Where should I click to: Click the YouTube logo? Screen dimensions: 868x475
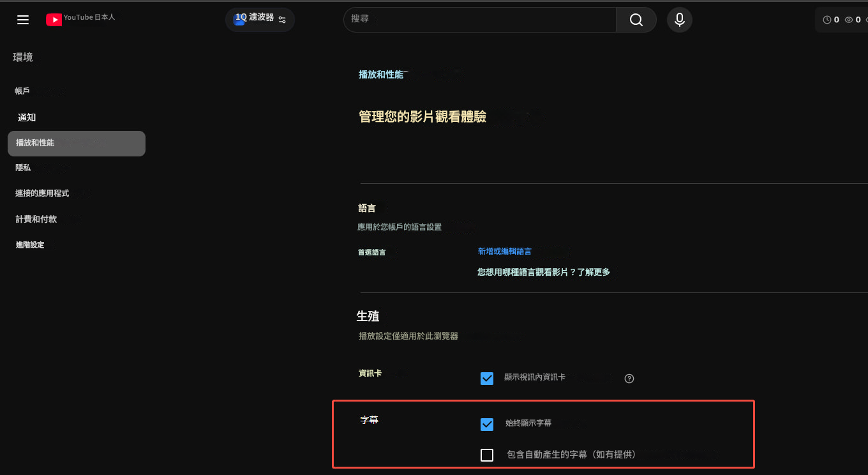(54, 19)
